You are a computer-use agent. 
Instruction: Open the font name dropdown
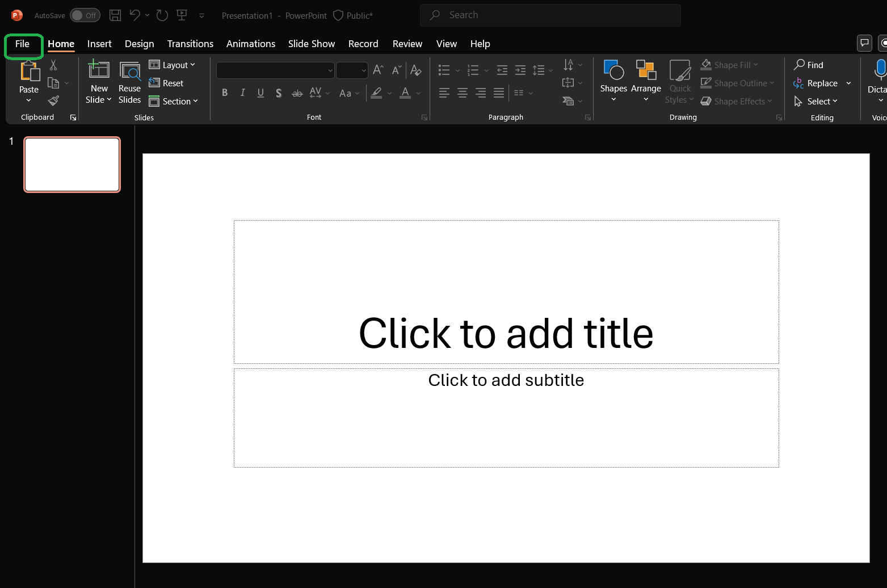click(330, 70)
